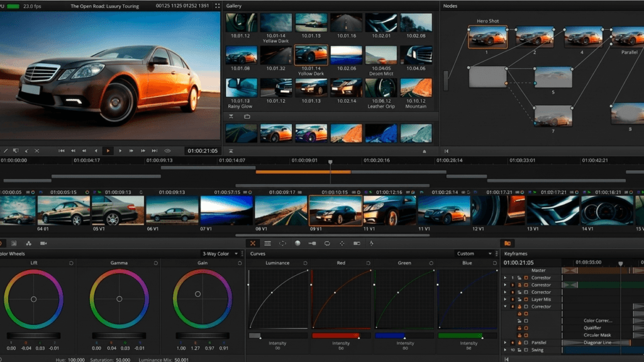This screenshot has width=644, height=362.
Task: Expand the Swing keyframe row
Action: click(x=505, y=350)
